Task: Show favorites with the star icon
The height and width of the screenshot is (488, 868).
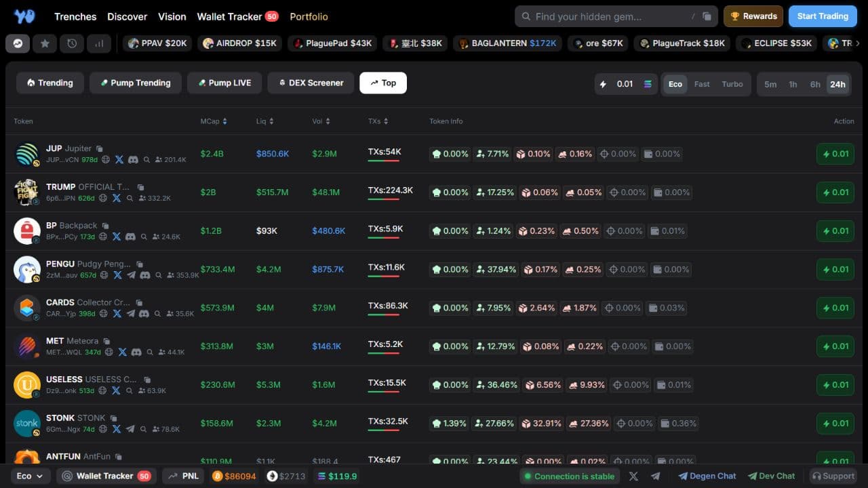Action: [x=45, y=43]
